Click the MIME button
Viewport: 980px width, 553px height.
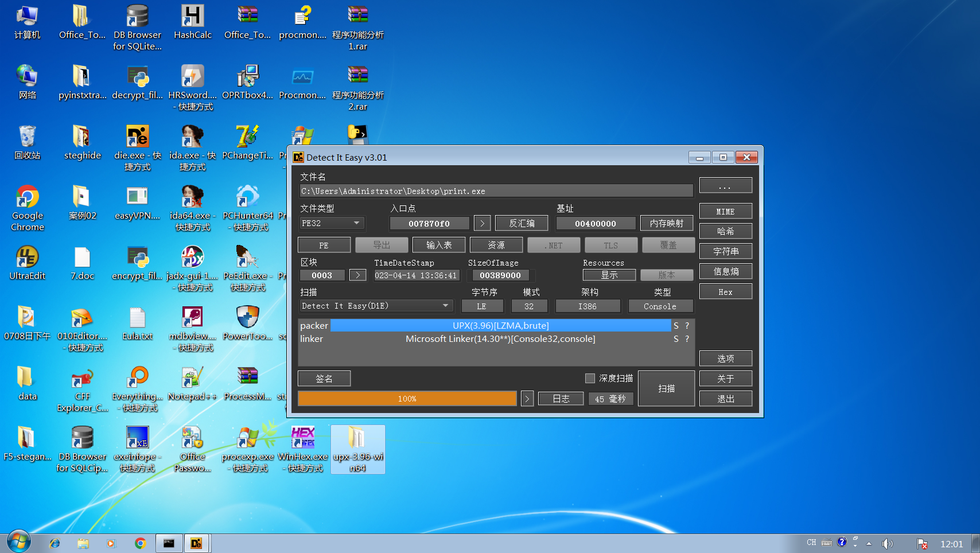(725, 211)
